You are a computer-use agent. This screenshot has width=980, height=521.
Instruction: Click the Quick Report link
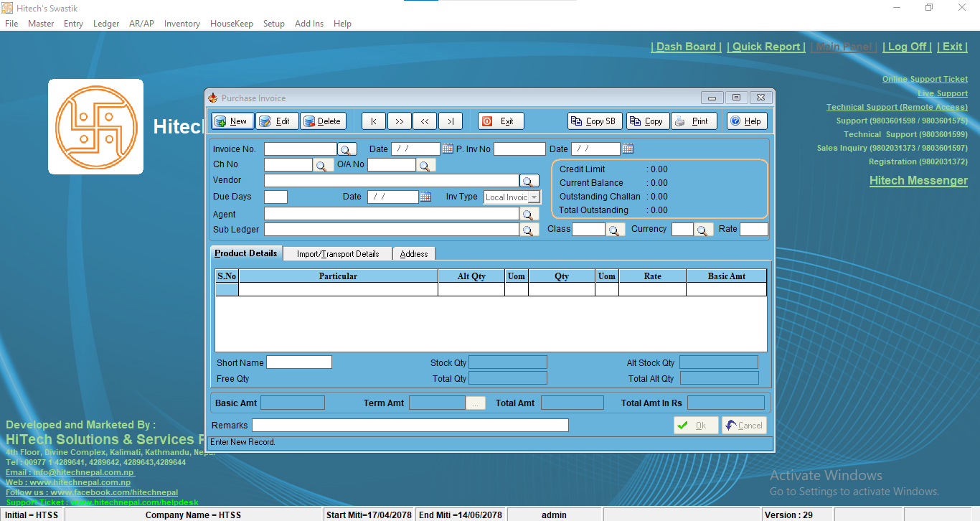[766, 47]
